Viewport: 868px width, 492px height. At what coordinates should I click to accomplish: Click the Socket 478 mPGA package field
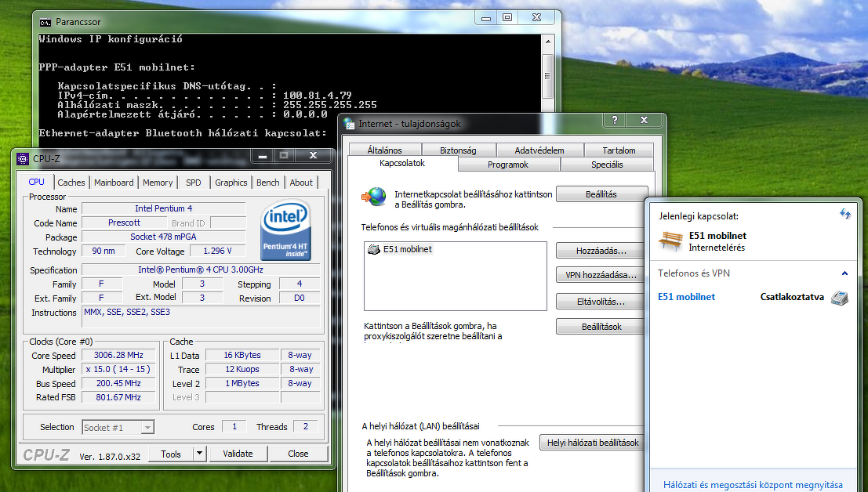164,237
